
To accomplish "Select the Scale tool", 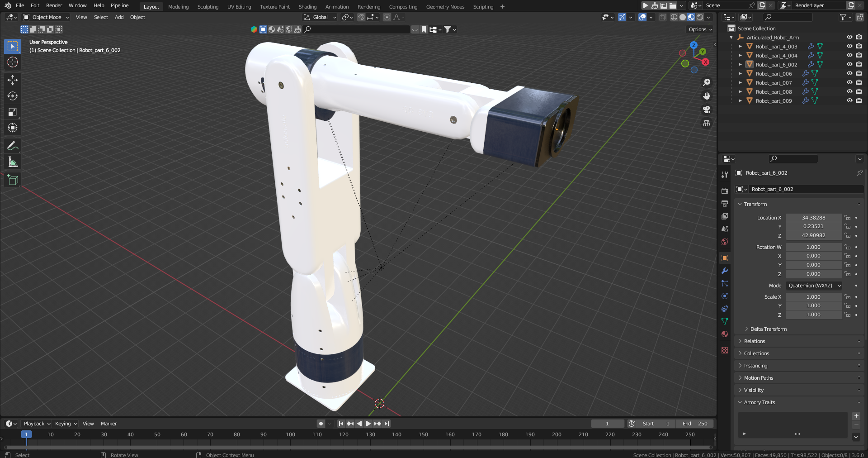I will pyautogui.click(x=13, y=112).
